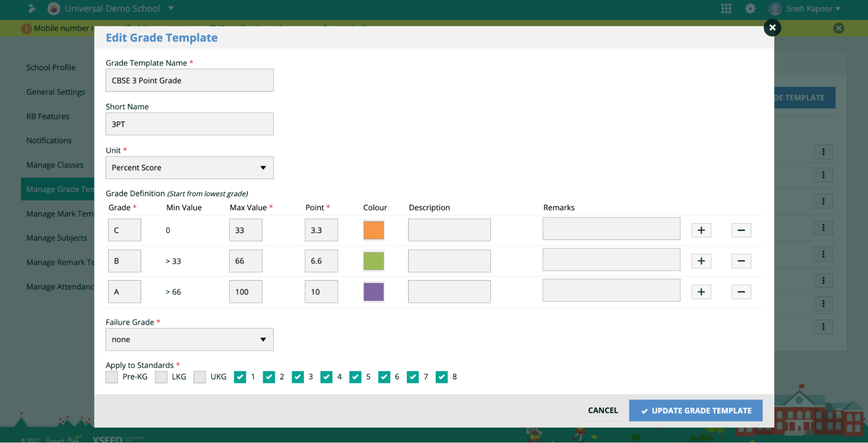The height and width of the screenshot is (443, 868).
Task: Check the UKG standard checkbox
Action: [200, 377]
